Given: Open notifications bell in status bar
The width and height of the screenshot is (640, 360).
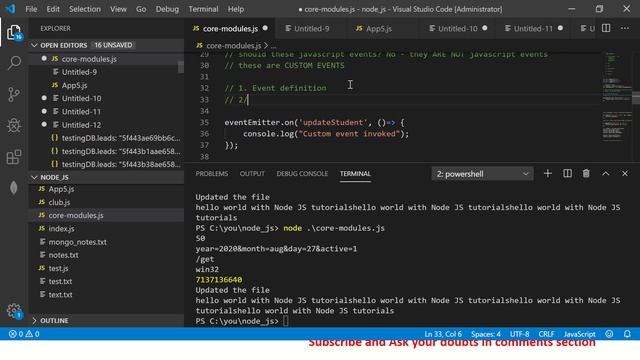Looking at the screenshot, I should click(627, 334).
